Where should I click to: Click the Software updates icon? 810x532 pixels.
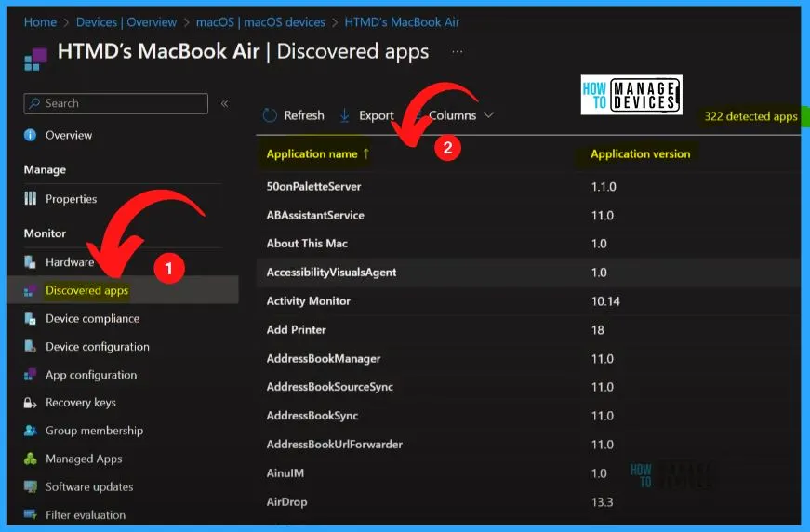(x=31, y=486)
